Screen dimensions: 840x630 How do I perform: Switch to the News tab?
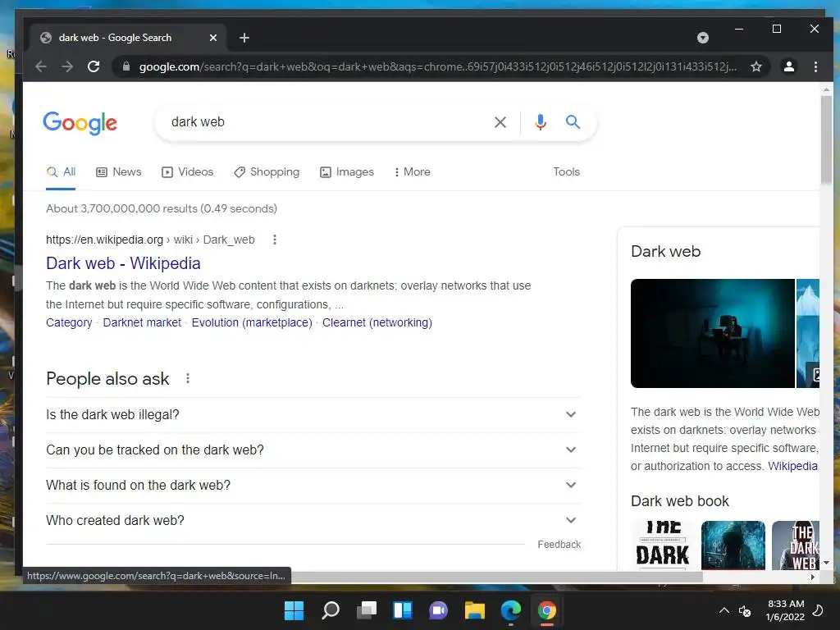pyautogui.click(x=119, y=172)
